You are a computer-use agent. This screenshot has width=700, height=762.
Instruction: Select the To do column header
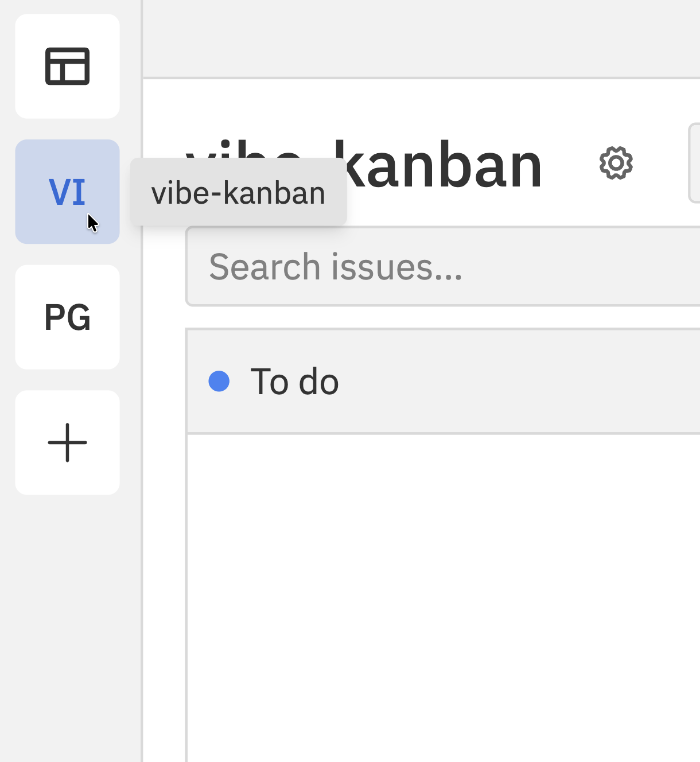tap(443, 381)
